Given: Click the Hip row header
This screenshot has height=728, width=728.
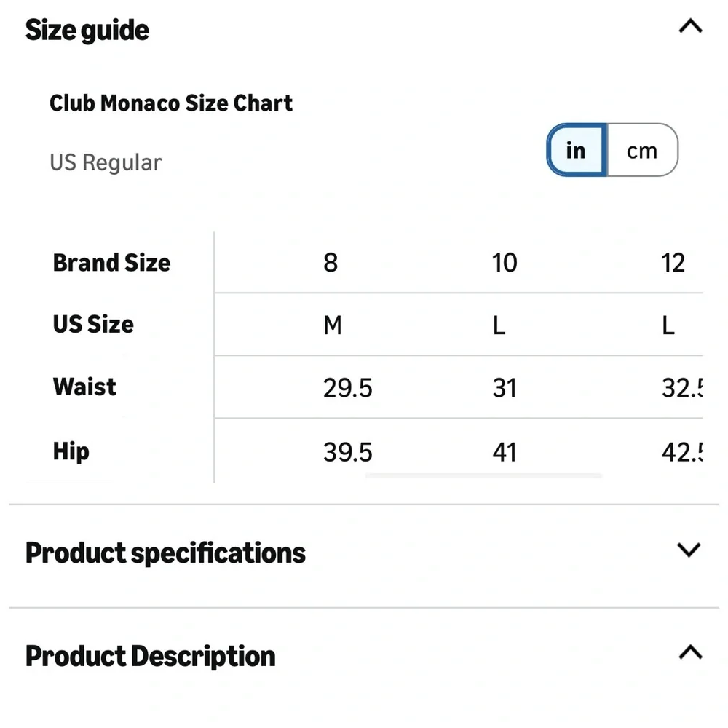Looking at the screenshot, I should [x=71, y=451].
